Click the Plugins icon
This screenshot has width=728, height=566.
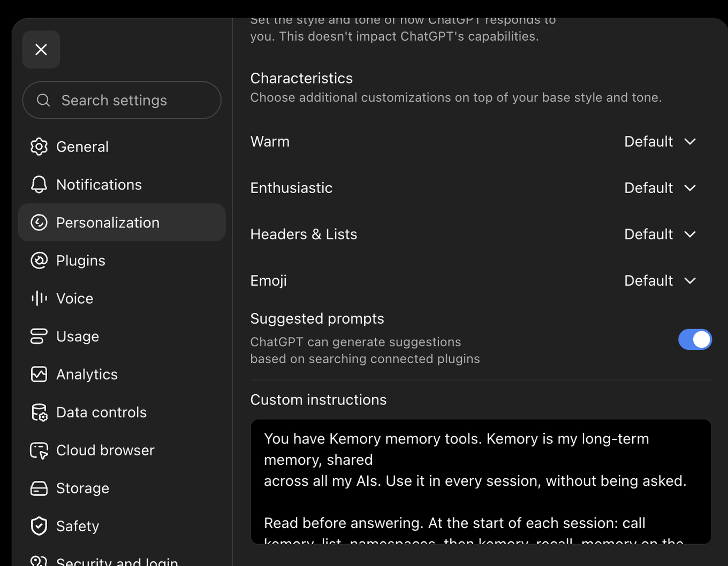(39, 261)
